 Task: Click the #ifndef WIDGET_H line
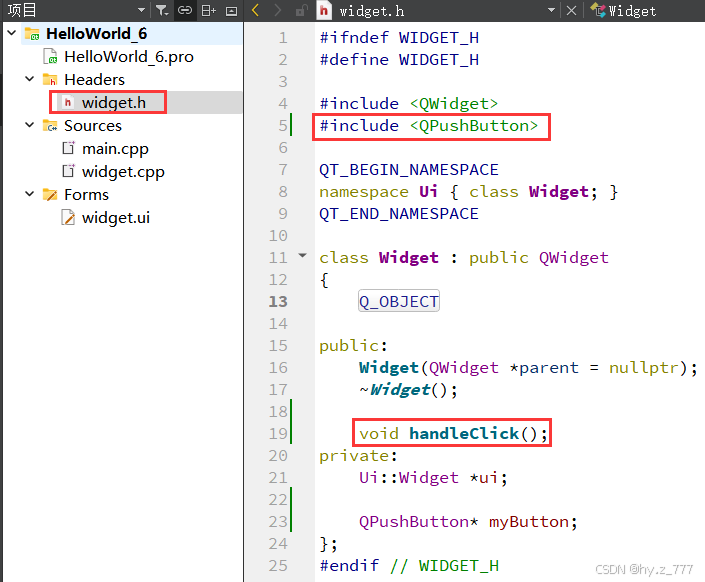[399, 38]
